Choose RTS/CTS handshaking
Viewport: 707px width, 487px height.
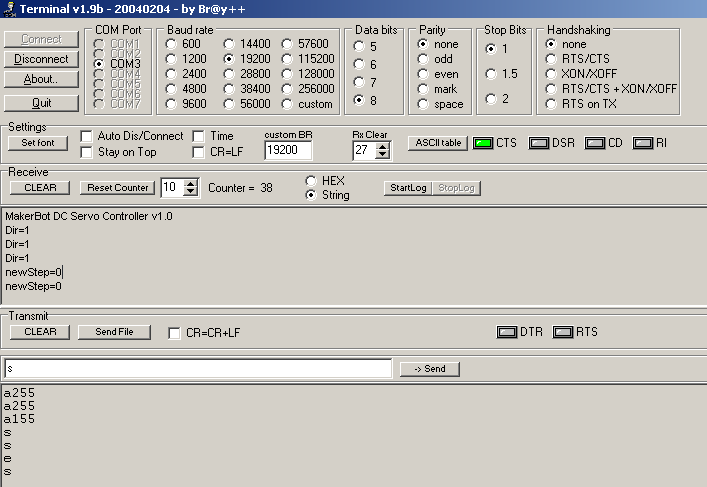pos(551,59)
